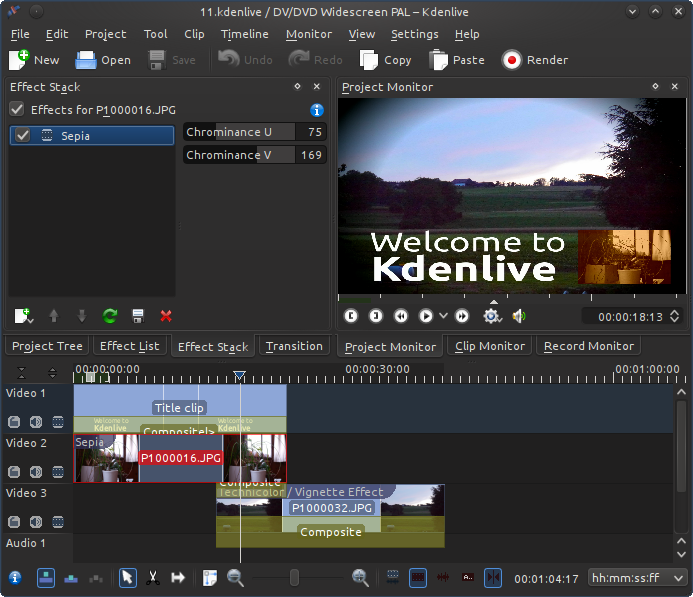Zoom out the timeline with minus magnifier
The width and height of the screenshot is (693, 597).
click(236, 577)
